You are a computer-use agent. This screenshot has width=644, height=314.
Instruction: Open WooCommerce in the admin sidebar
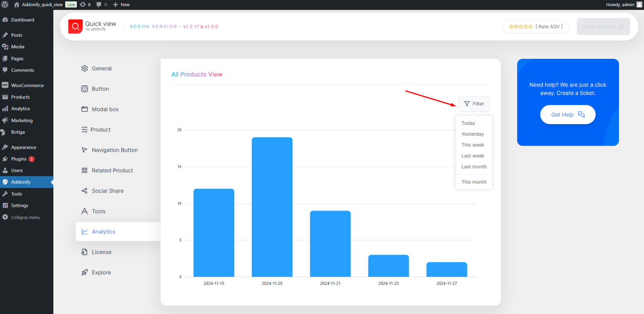(x=27, y=85)
